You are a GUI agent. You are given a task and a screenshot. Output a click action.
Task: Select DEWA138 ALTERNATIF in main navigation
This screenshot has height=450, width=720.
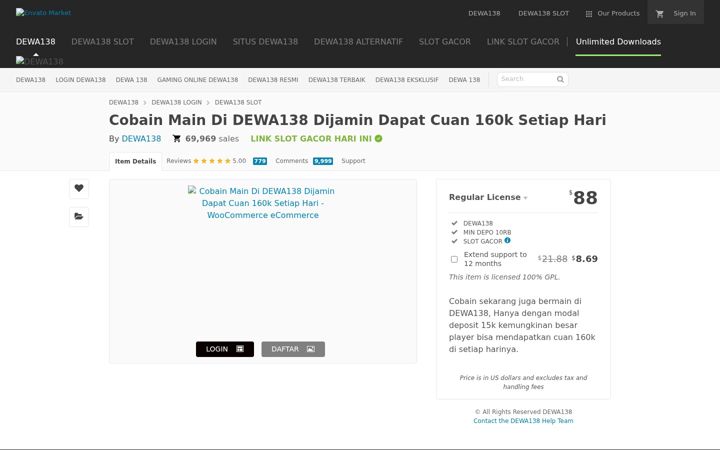pos(358,41)
